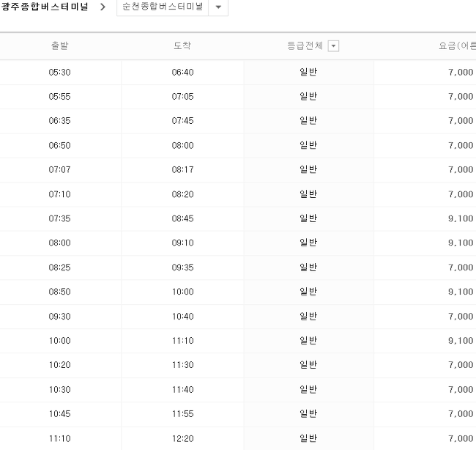Click the 10:40 arrival time

click(x=183, y=317)
